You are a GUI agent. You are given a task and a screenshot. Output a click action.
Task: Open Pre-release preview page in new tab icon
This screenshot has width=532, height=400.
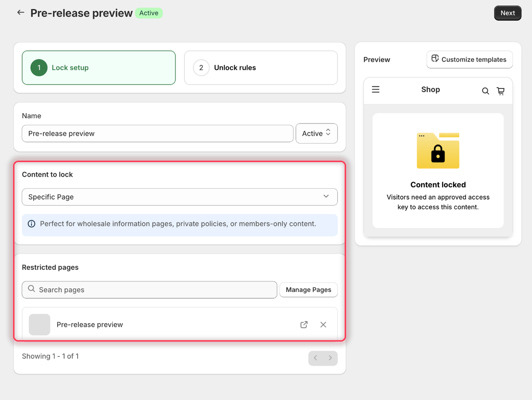pos(304,325)
